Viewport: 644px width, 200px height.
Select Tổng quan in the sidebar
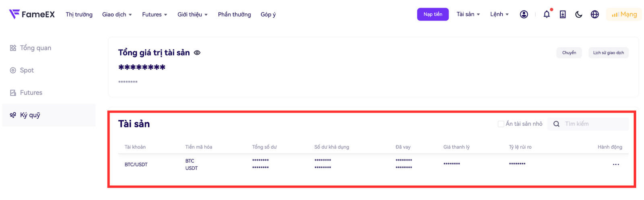coord(35,48)
